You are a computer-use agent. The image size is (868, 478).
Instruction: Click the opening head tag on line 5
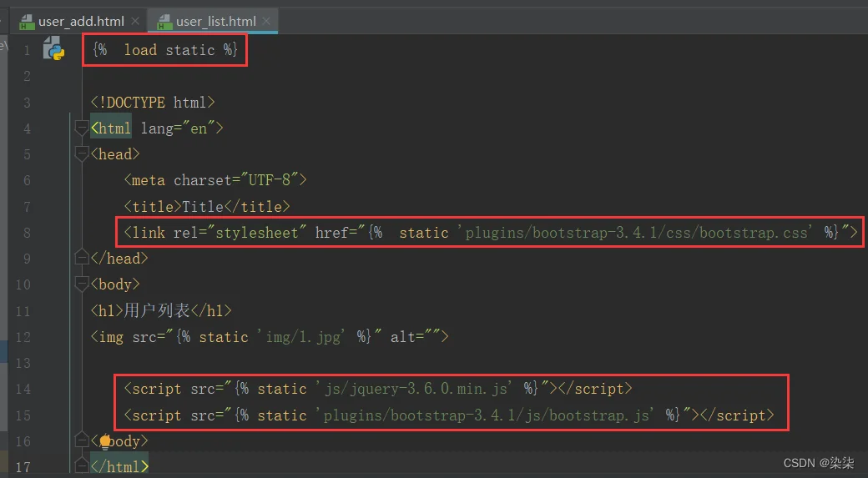click(115, 154)
